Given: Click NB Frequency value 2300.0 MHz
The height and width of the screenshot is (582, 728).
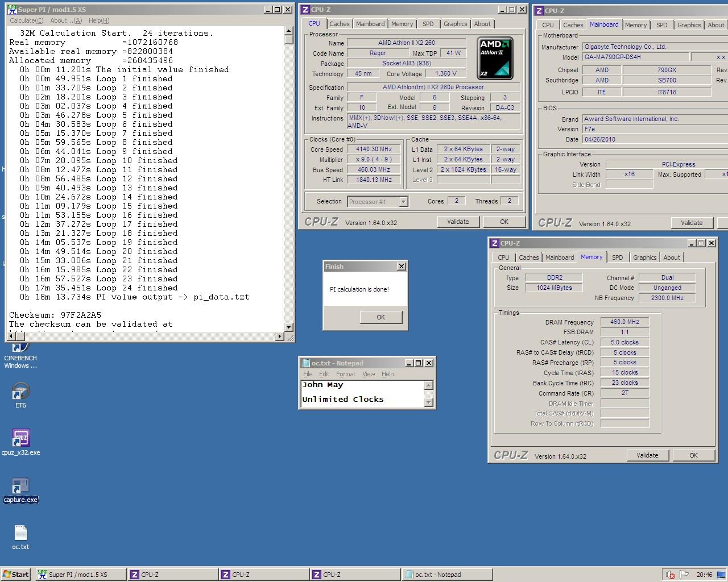Looking at the screenshot, I should coord(667,298).
